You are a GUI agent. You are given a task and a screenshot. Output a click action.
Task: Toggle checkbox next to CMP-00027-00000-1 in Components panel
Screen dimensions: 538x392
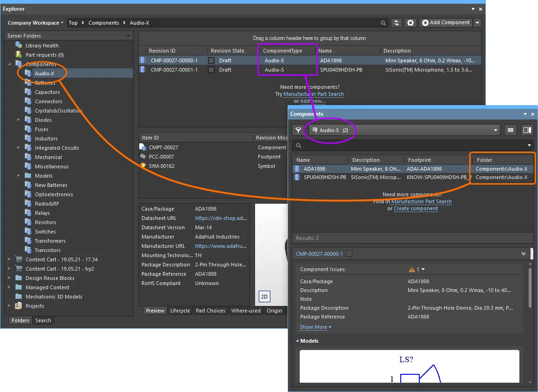(349, 254)
